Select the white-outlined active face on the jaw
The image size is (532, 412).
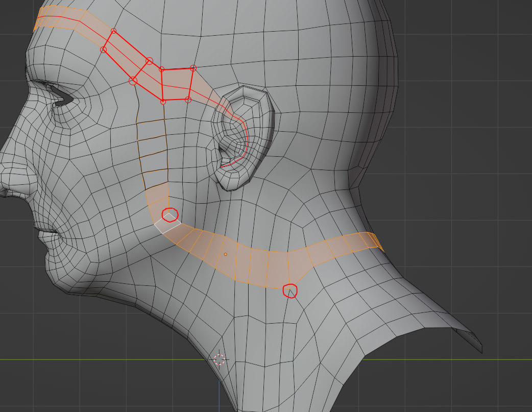(167, 223)
